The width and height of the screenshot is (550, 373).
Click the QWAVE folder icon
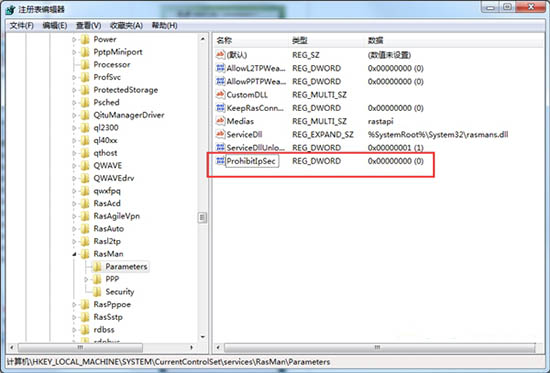85,166
